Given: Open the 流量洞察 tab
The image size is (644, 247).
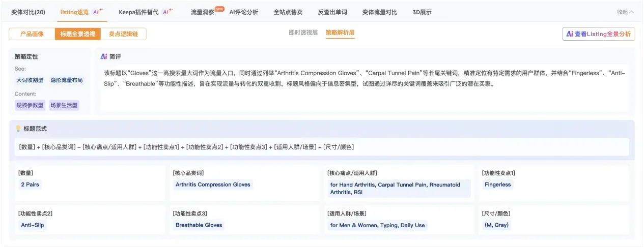Looking at the screenshot, I should click(202, 12).
